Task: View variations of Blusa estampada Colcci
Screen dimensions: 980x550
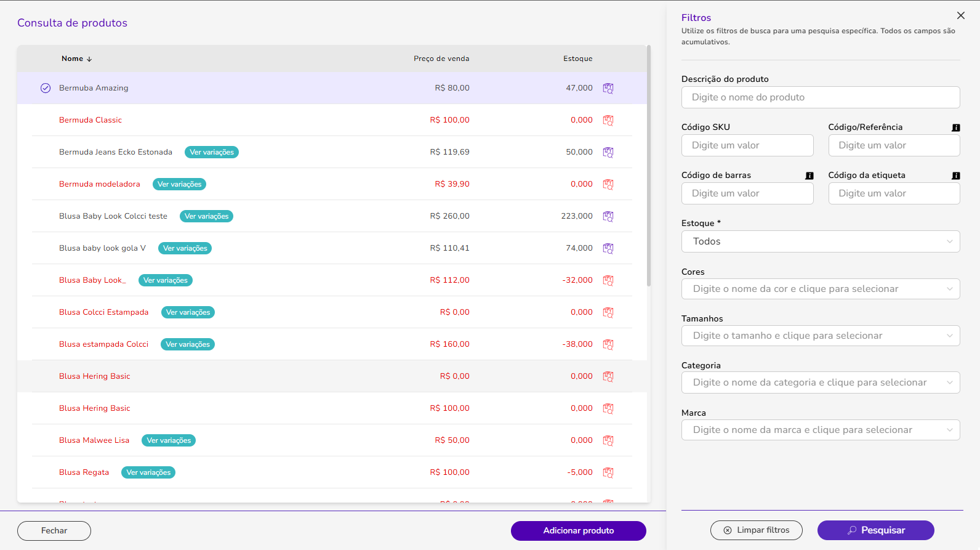Action: pos(188,344)
